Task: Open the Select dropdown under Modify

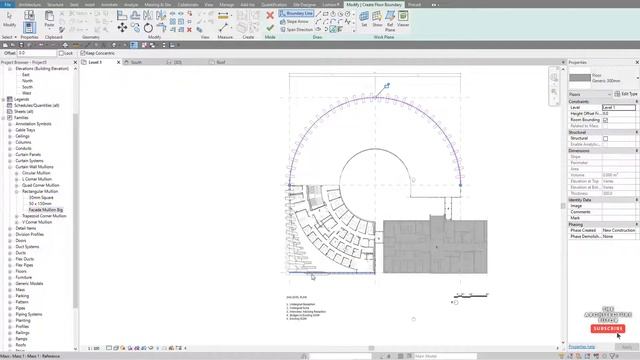Action: (x=9, y=37)
